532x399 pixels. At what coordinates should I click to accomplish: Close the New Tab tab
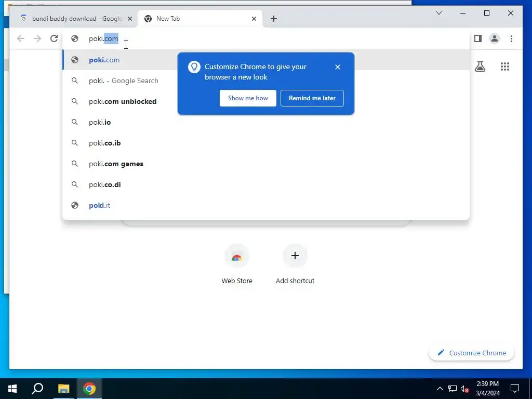(x=254, y=19)
